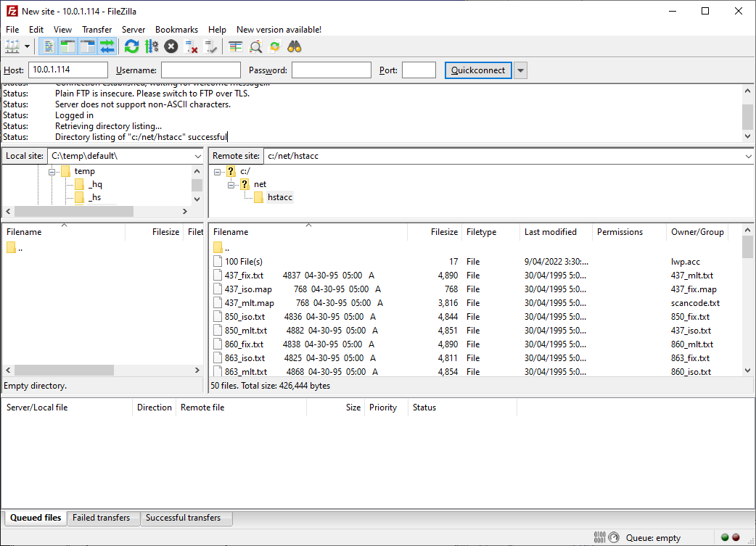The width and height of the screenshot is (756, 546).
Task: Click the data type 0100 icon in status bar
Action: [599, 537]
